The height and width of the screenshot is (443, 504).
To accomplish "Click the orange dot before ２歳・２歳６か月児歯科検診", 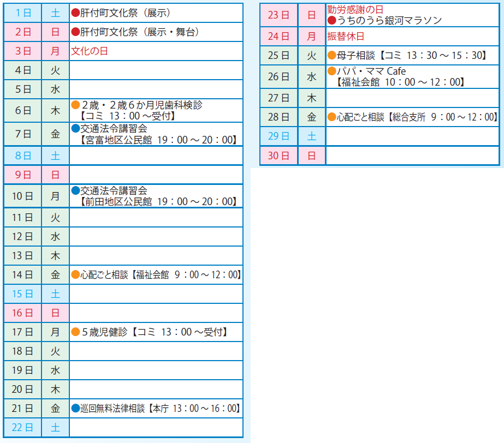I will coord(76,105).
